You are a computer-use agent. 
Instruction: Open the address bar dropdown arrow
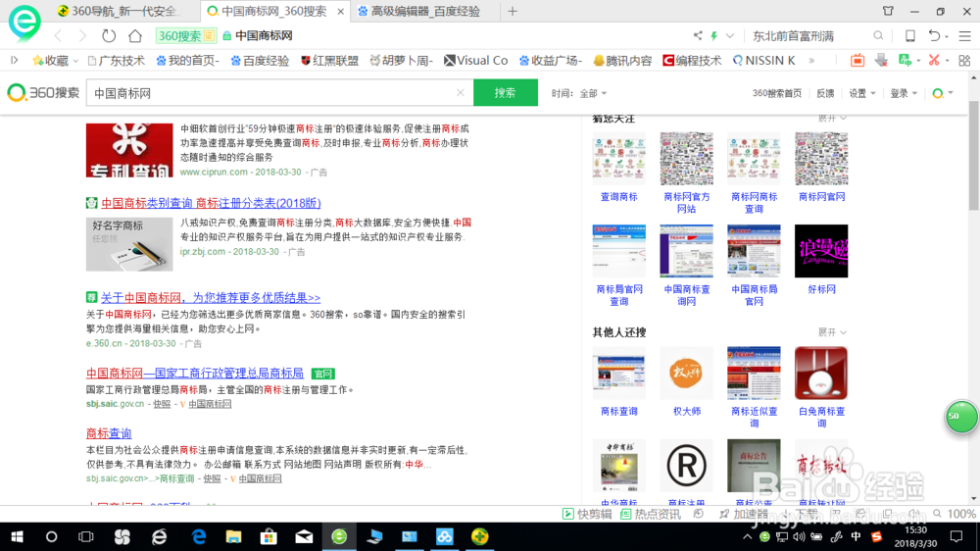coord(729,35)
